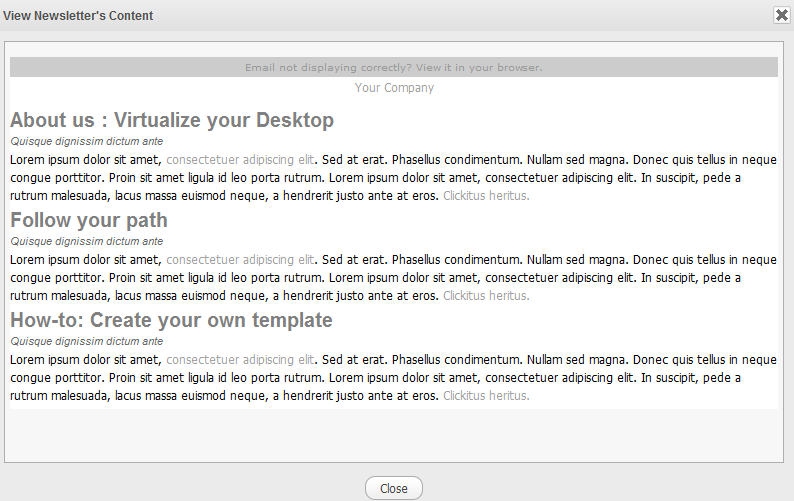Click empty preview area below the newsletter
The height and width of the screenshot is (501, 794).
click(393, 435)
